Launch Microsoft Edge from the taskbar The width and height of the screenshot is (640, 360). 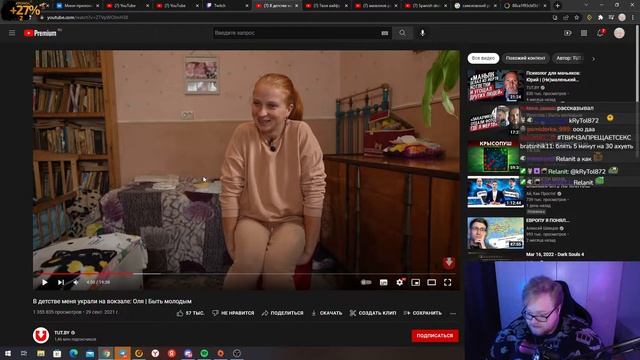coord(73,353)
